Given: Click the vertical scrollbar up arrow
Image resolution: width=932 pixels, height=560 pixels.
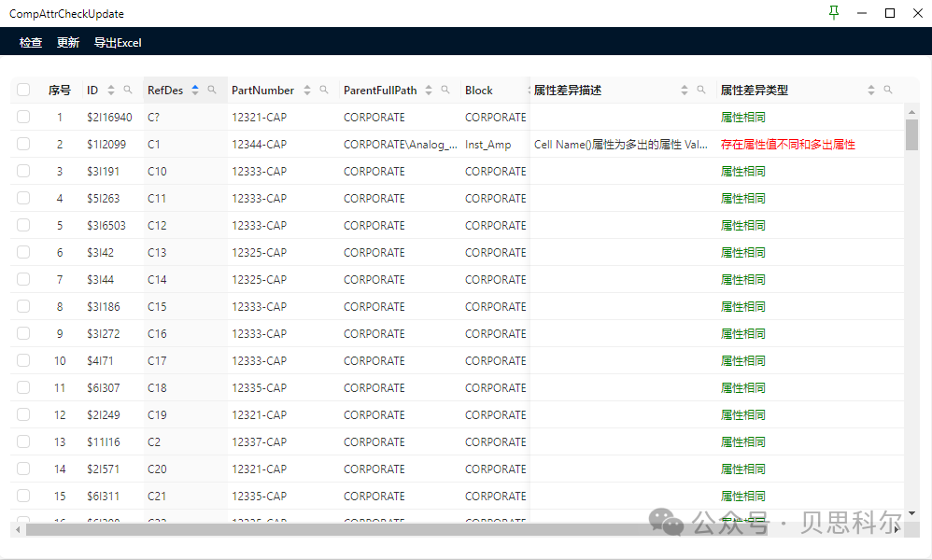Looking at the screenshot, I should (911, 112).
